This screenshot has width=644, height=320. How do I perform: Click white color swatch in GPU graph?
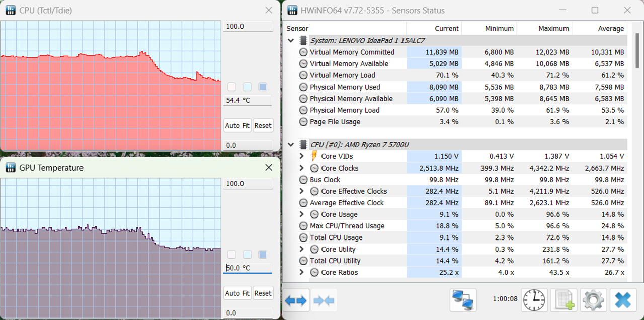coord(231,255)
